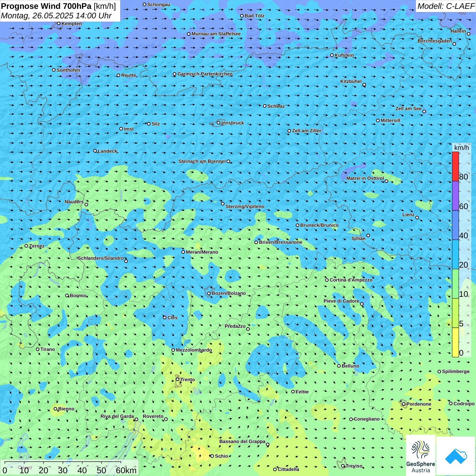Click the Pordenone city marker
The height and width of the screenshot is (476, 476).
click(404, 404)
